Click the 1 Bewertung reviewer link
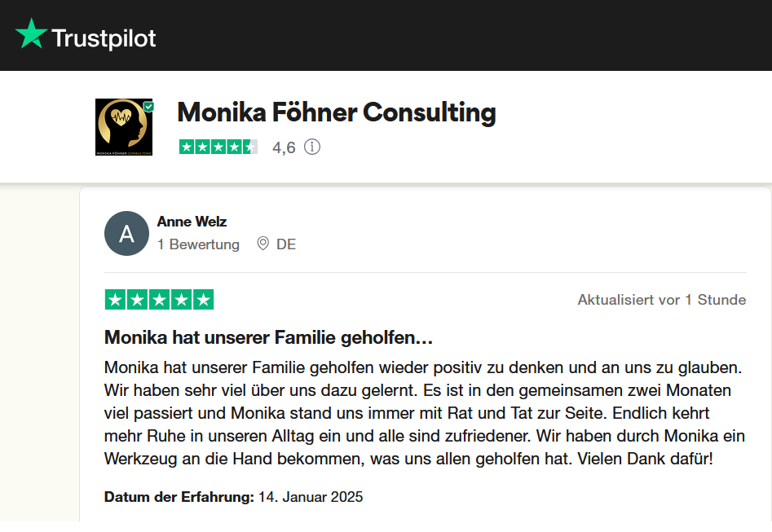The width and height of the screenshot is (772, 532). pos(199,244)
